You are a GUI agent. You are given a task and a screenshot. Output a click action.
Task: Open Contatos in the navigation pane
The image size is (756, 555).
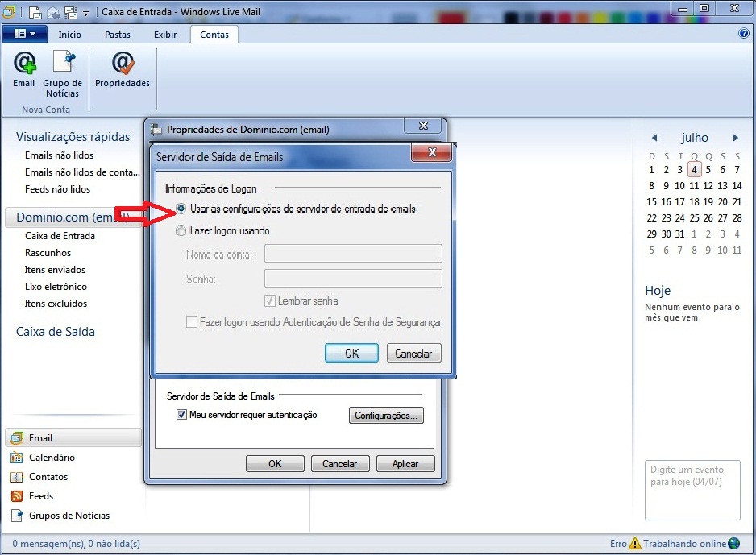(x=48, y=477)
